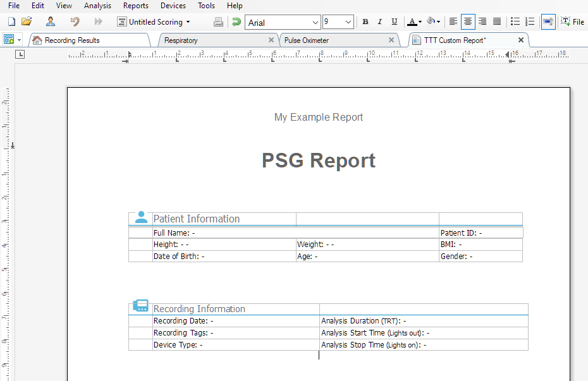The width and height of the screenshot is (588, 381).
Task: Print with the printer icon
Action: [218, 22]
